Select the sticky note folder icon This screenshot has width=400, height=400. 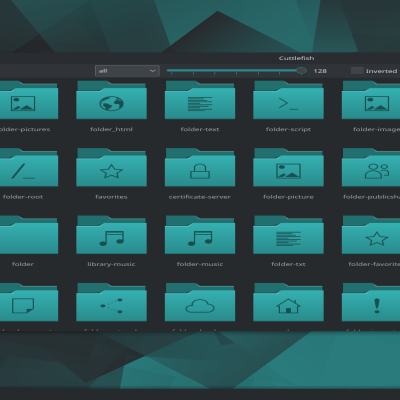point(29,302)
